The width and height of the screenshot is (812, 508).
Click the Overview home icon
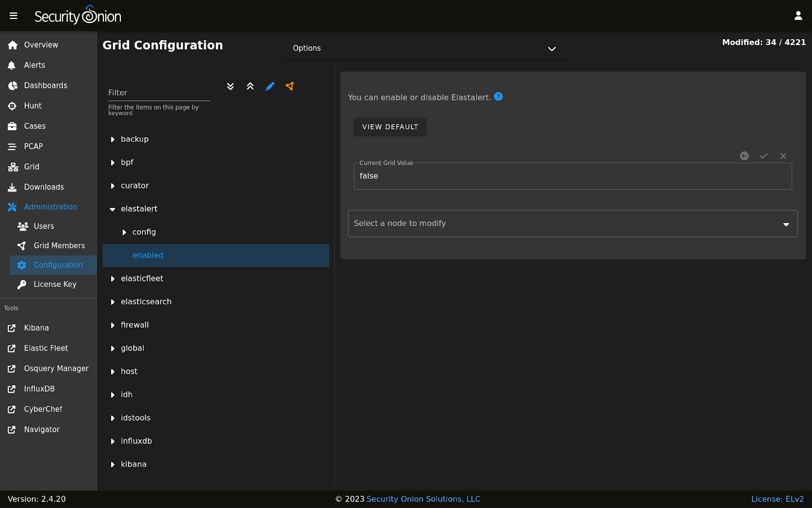coord(13,45)
